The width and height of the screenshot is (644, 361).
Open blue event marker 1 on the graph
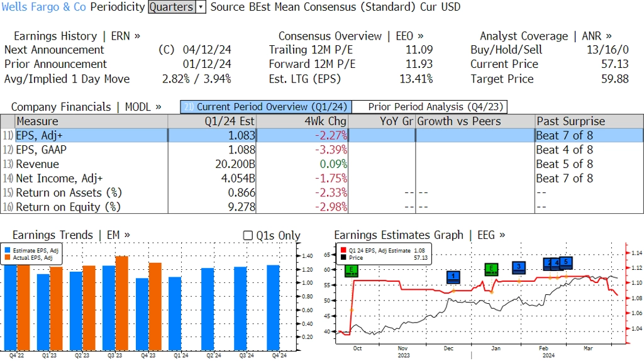coord(453,277)
